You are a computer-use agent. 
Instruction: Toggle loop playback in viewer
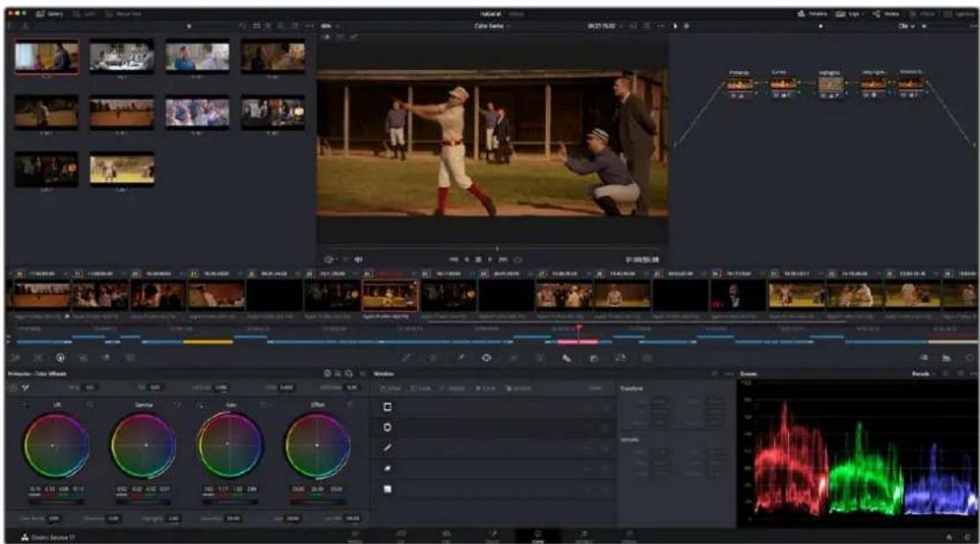point(518,259)
